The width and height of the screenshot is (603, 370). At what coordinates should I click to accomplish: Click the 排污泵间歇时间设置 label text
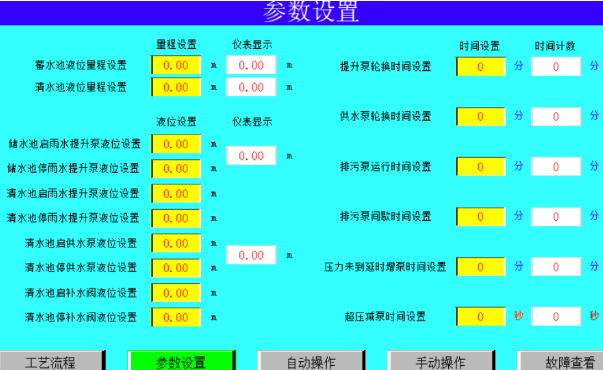point(385,217)
